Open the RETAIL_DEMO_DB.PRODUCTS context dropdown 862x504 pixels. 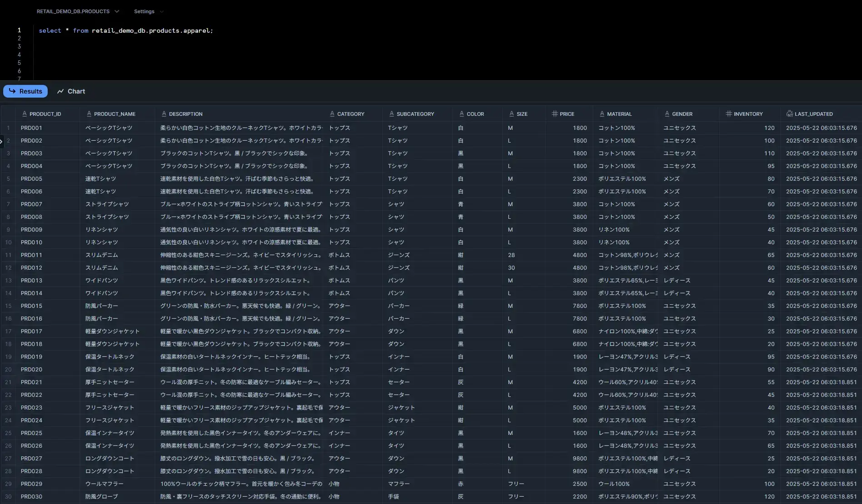click(x=78, y=11)
